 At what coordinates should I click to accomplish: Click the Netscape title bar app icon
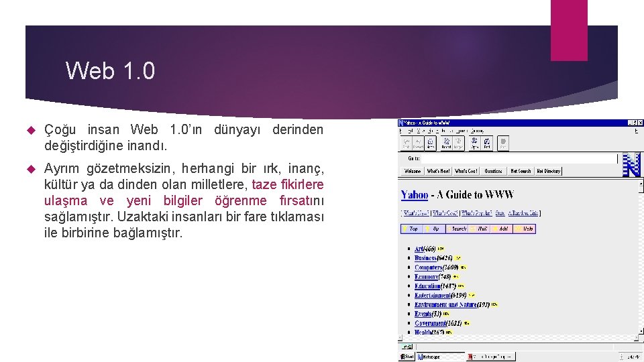click(x=401, y=123)
